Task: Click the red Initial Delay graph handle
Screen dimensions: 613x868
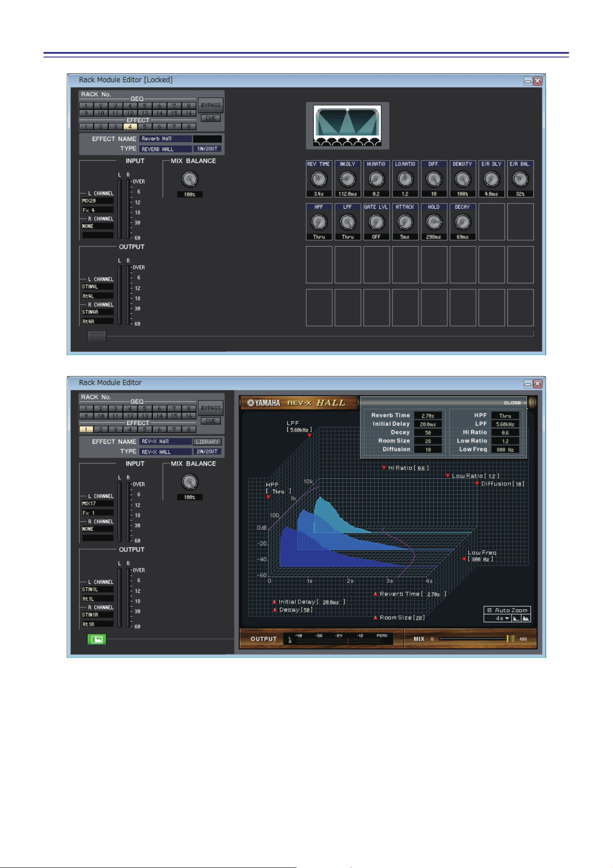Action: pyautogui.click(x=274, y=601)
